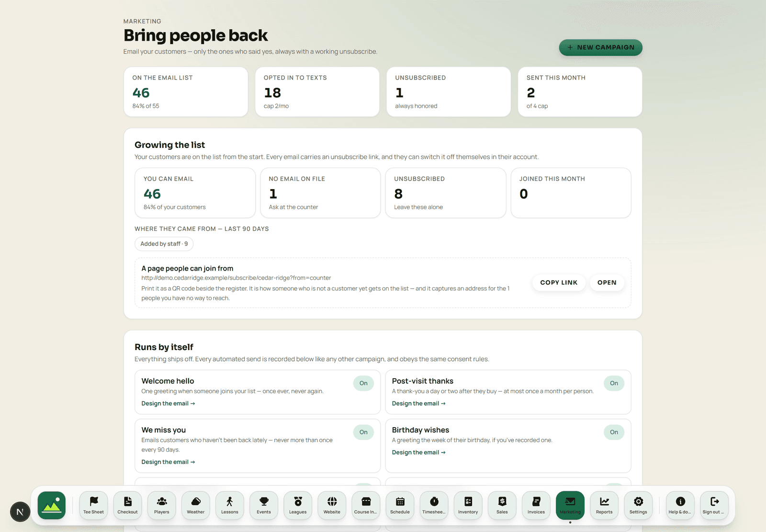Toggle the Post-visit thanks On switch

pos(614,383)
